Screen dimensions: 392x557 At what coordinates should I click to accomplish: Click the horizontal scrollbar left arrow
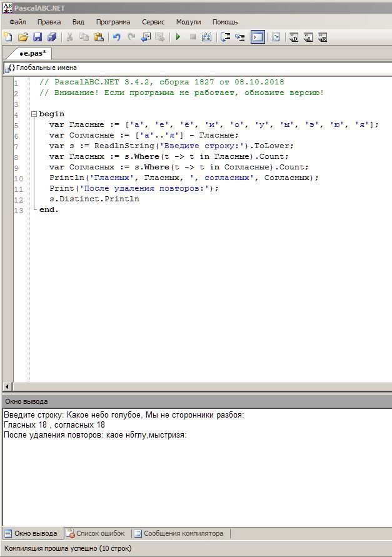7,386
